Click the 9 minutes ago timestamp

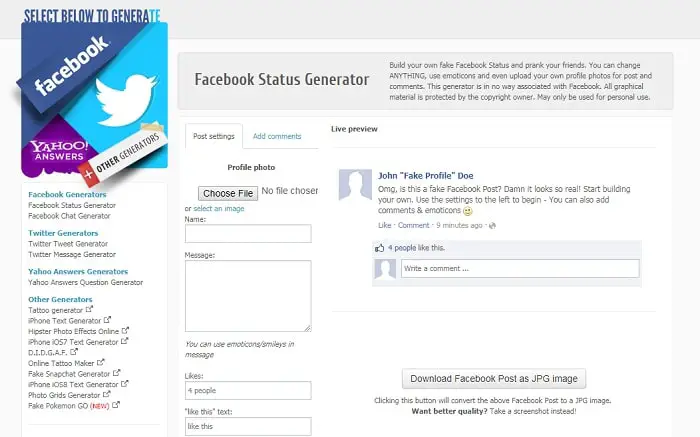459,225
